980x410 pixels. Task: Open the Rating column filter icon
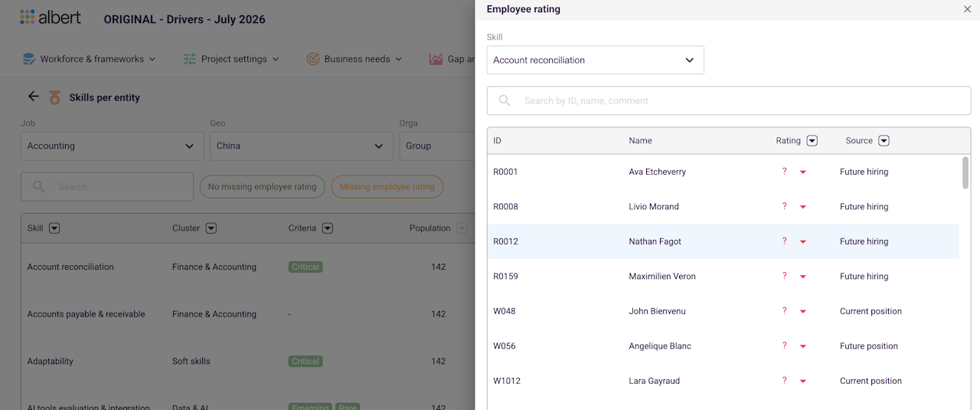[812, 141]
